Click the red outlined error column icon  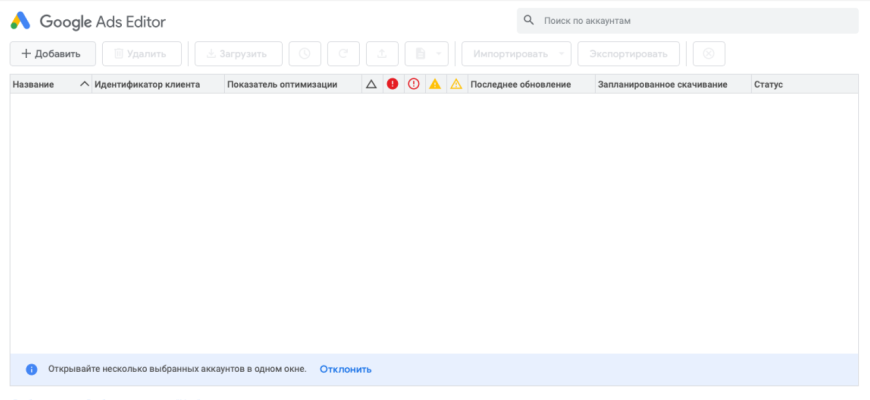[x=414, y=85]
